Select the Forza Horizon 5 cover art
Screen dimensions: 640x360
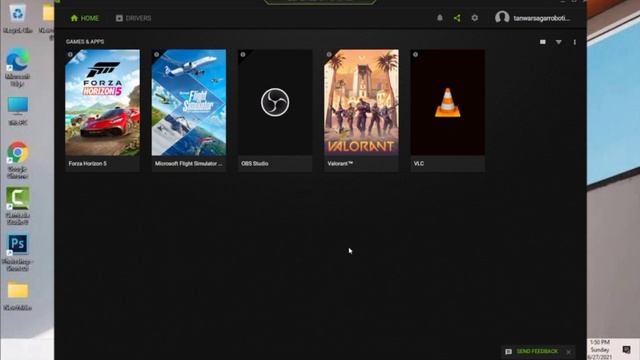(102, 102)
